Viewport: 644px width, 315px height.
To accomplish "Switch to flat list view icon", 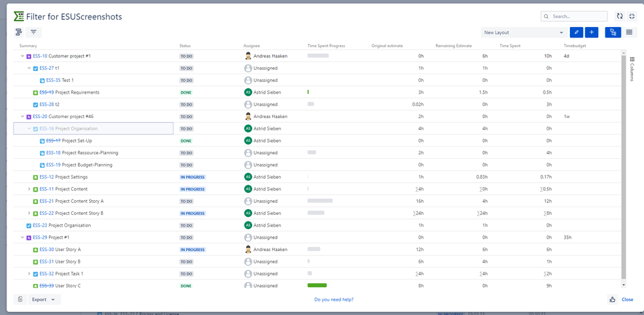I will point(629,32).
